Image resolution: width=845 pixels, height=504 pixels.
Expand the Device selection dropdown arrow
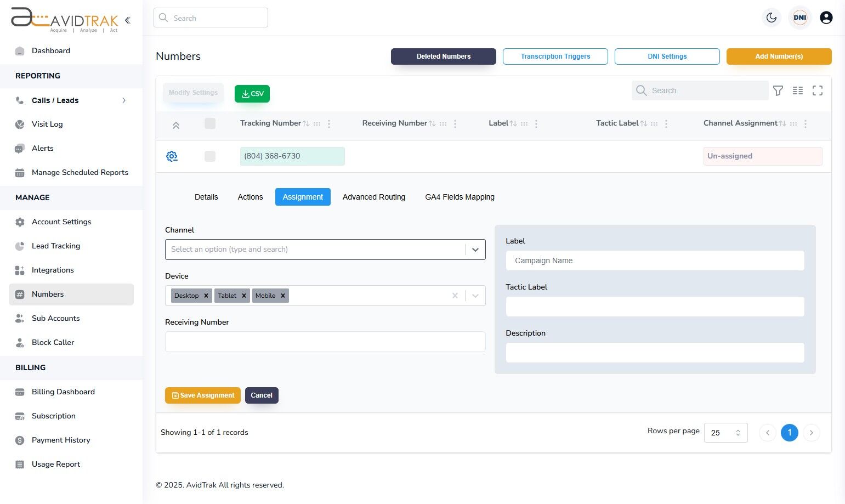point(475,296)
